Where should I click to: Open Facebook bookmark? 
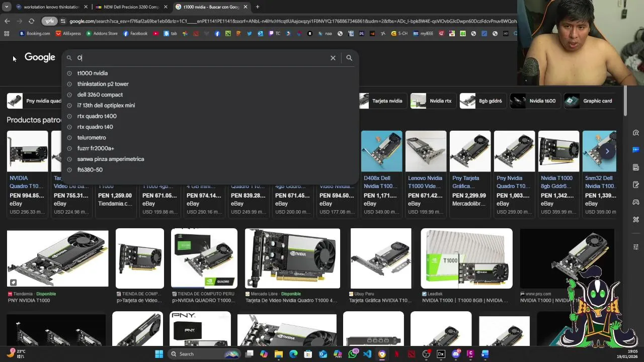coord(135,34)
